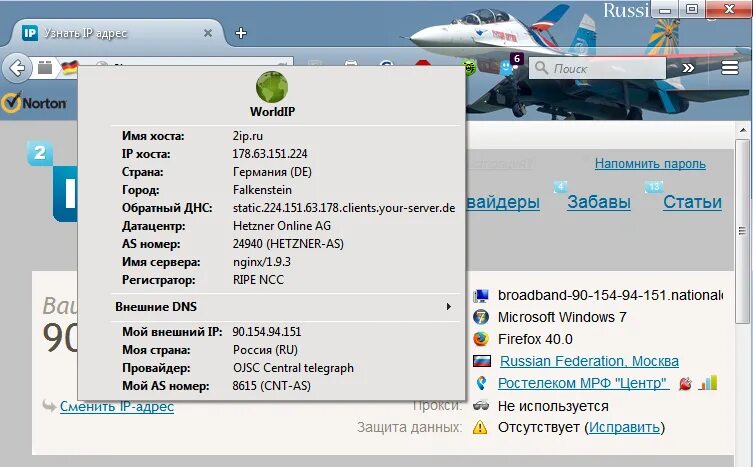Open the partially hidden провайдеры link
753x467 pixels.
click(503, 202)
